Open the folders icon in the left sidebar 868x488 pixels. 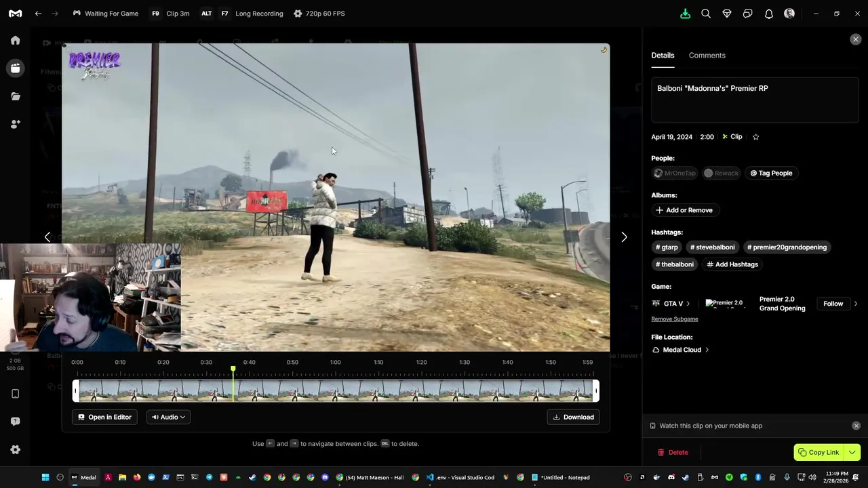(15, 96)
